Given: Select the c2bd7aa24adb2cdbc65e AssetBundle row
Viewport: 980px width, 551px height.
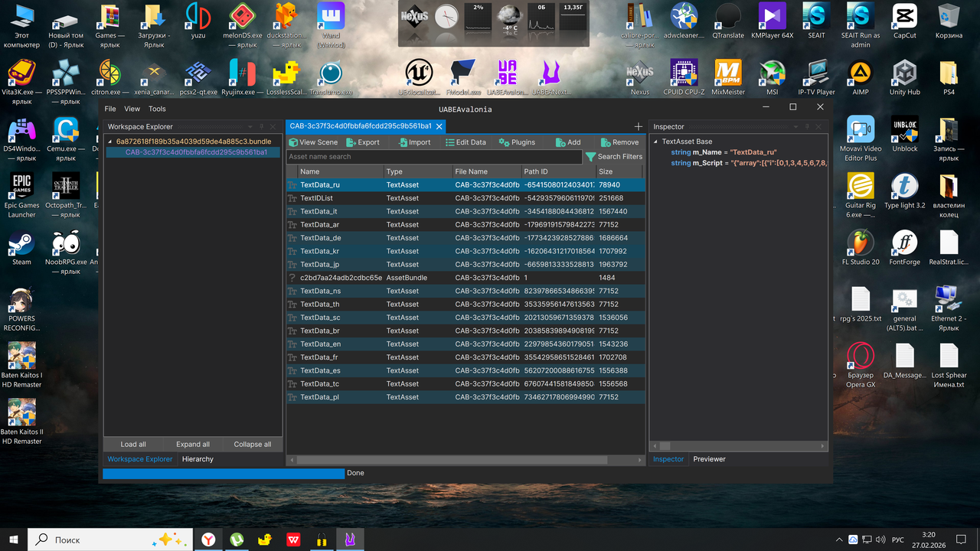Looking at the screenshot, I should (x=465, y=278).
